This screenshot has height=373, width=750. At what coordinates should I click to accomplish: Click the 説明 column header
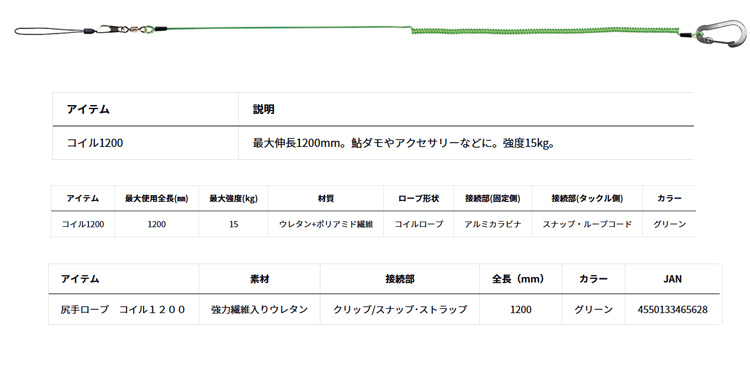coord(264,110)
